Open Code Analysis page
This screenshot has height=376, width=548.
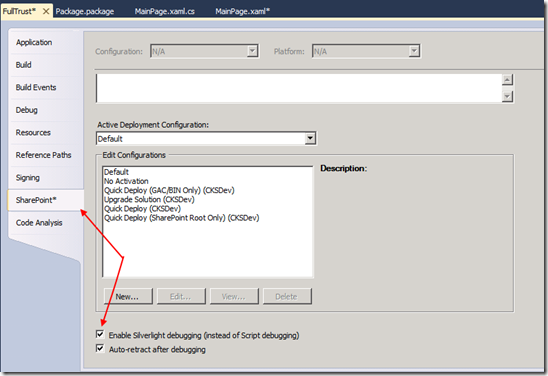[x=39, y=223]
